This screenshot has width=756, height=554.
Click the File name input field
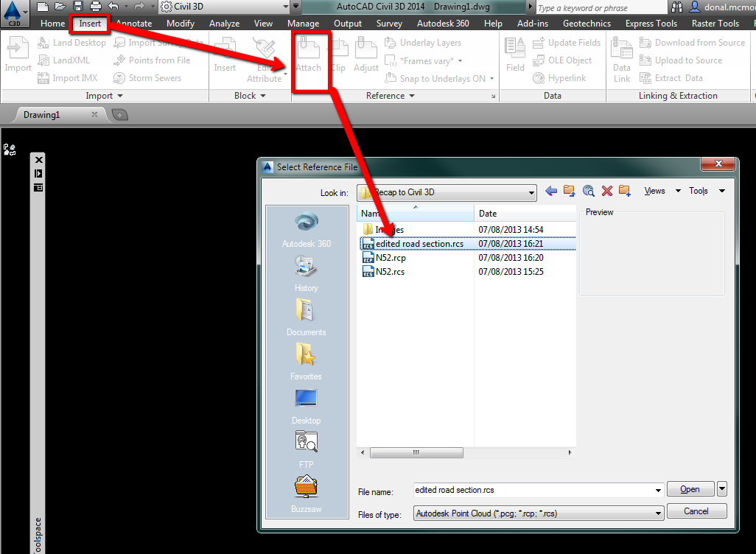[x=538, y=490]
